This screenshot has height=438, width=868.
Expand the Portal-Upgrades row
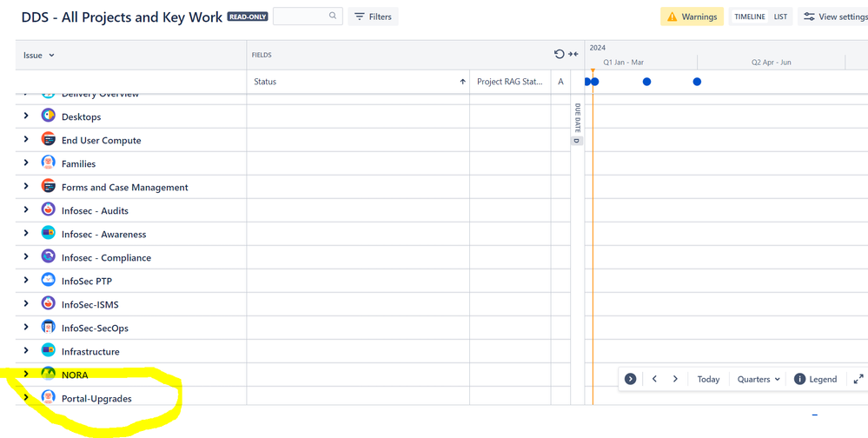click(x=25, y=397)
